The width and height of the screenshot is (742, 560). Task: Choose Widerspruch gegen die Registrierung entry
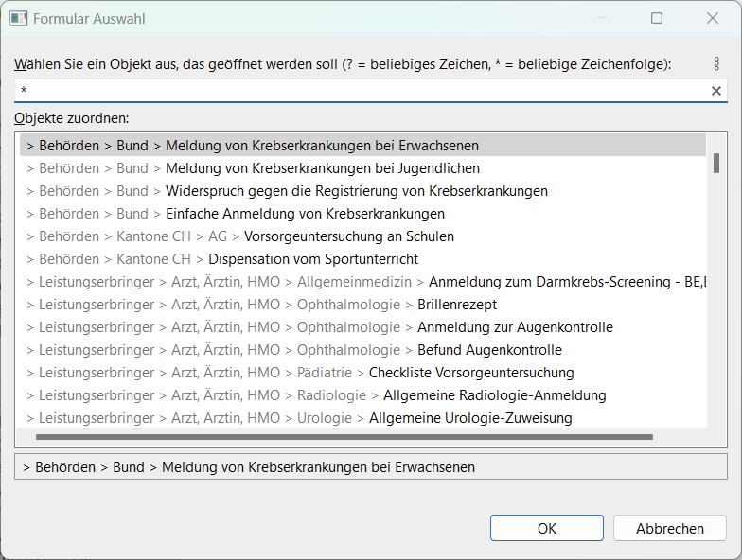click(x=356, y=191)
